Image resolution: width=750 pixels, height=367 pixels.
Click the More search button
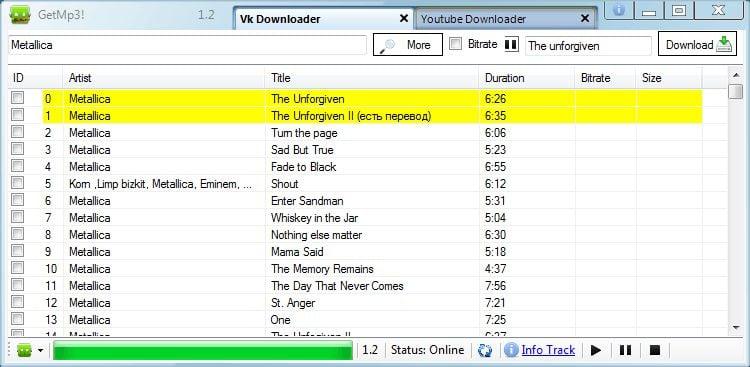(x=408, y=44)
